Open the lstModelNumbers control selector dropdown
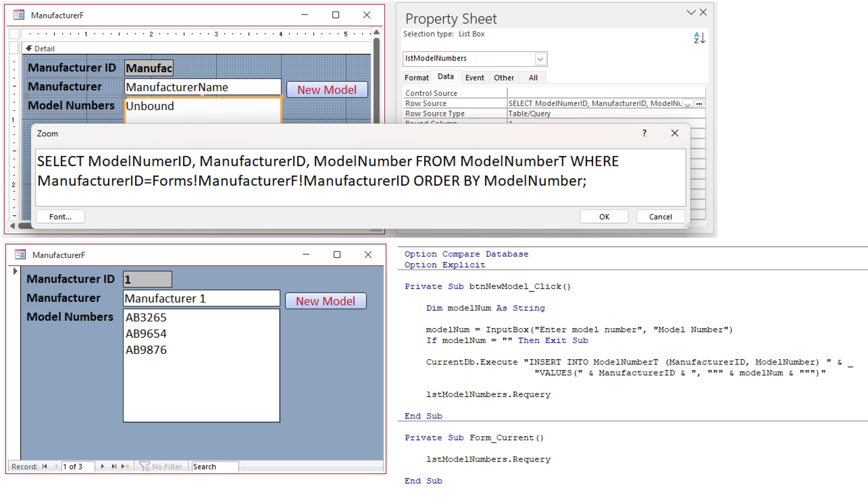The height and width of the screenshot is (499, 868). pyautogui.click(x=541, y=59)
